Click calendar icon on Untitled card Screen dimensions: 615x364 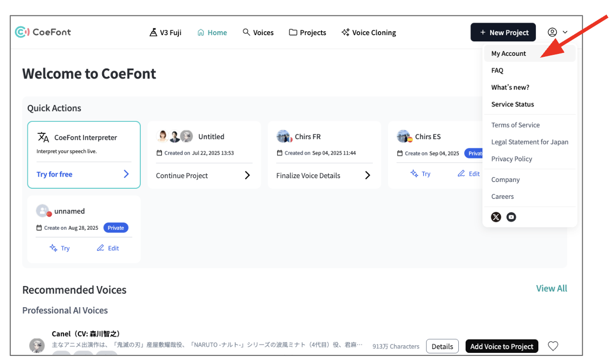click(x=160, y=153)
